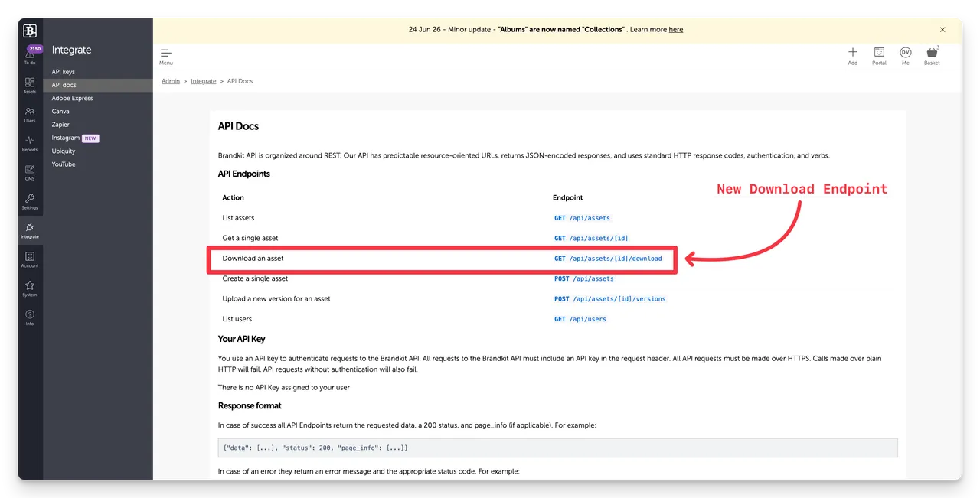Open the To do sidebar icon
This screenshot has width=980, height=498.
point(30,57)
